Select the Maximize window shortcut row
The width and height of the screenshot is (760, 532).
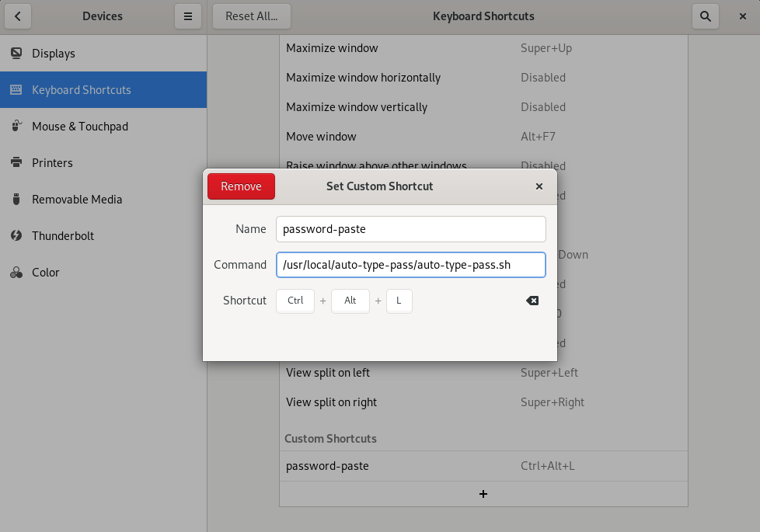(x=483, y=48)
